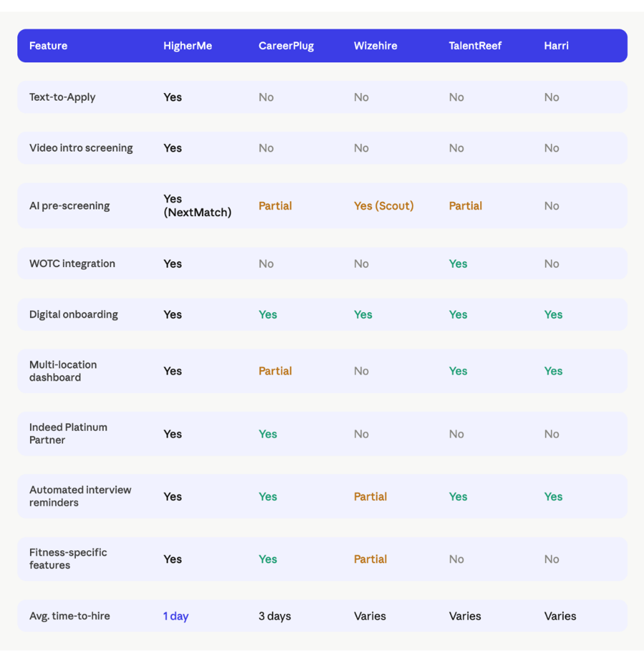Click the HigherMe column header
Screen dimensions: 644x662
187,46
